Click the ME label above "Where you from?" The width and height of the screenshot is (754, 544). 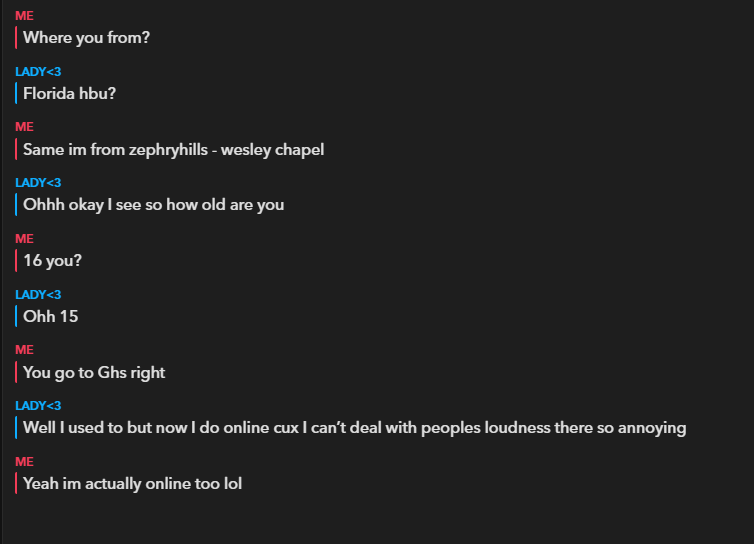pyautogui.click(x=24, y=16)
